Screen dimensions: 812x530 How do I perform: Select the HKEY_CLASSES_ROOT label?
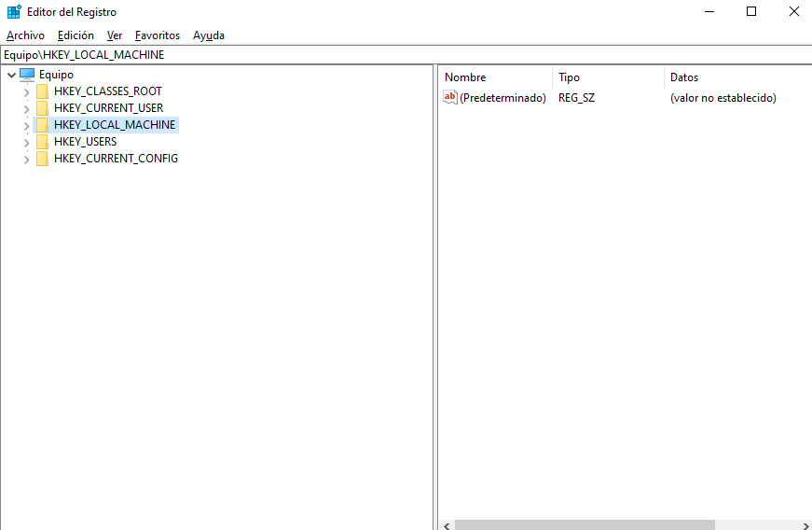[108, 91]
